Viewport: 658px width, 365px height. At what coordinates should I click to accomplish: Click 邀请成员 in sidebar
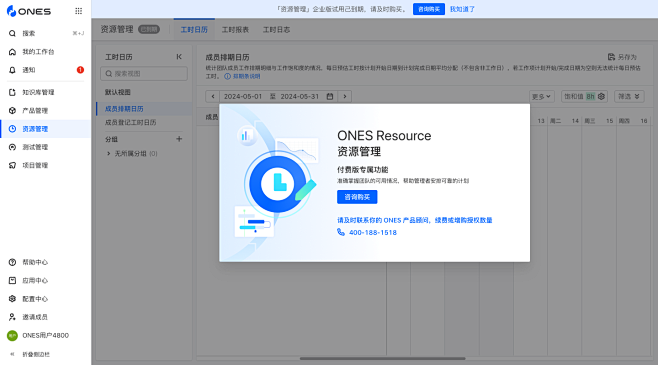45,317
